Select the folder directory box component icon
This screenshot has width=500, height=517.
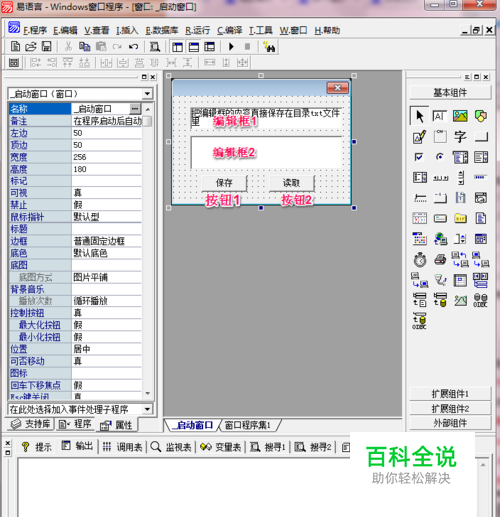click(460, 219)
